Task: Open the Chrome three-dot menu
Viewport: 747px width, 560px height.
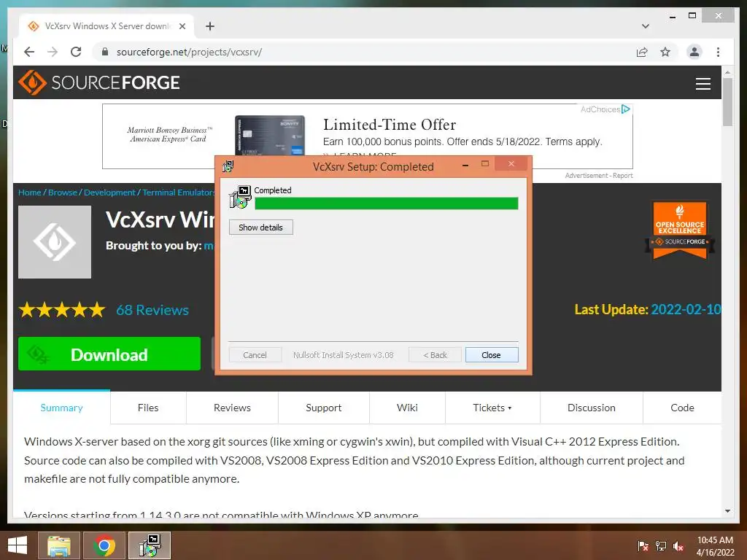Action: click(718, 52)
